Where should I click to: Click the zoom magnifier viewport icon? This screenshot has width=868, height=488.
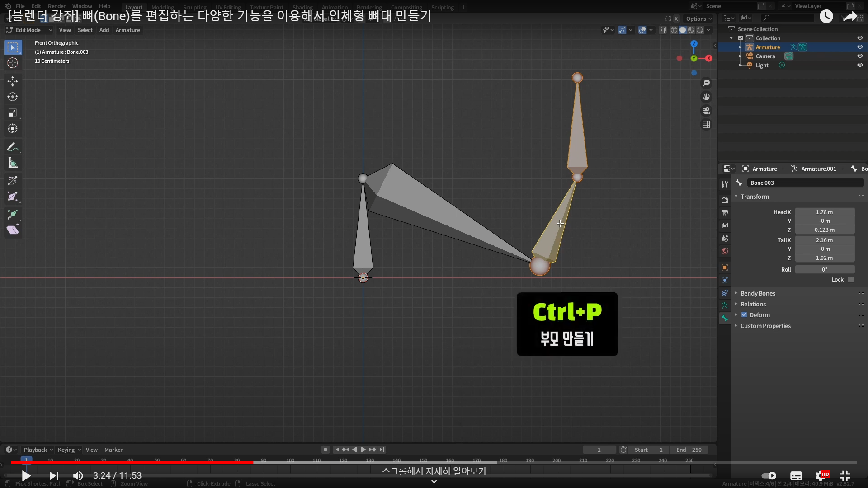(x=706, y=83)
